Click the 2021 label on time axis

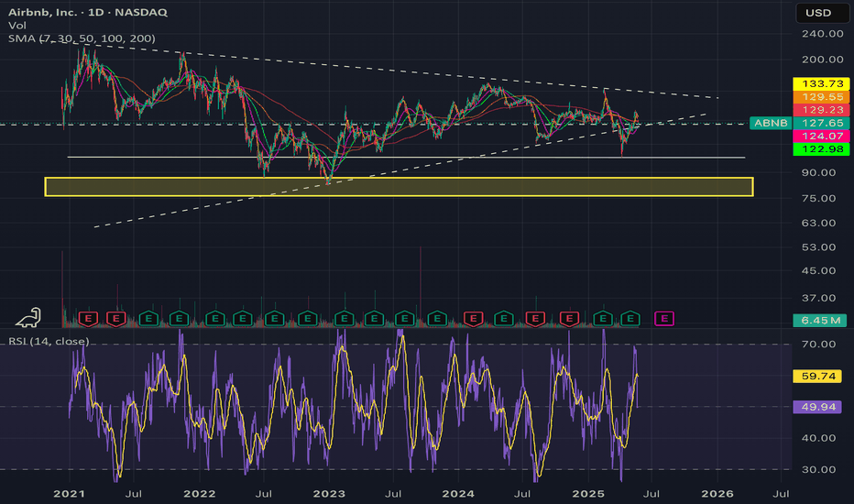(x=69, y=494)
